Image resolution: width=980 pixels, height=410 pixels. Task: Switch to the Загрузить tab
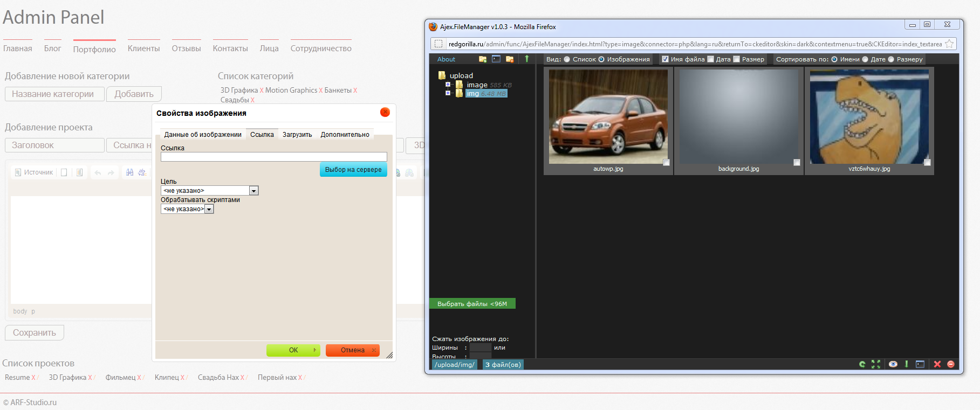(x=297, y=134)
